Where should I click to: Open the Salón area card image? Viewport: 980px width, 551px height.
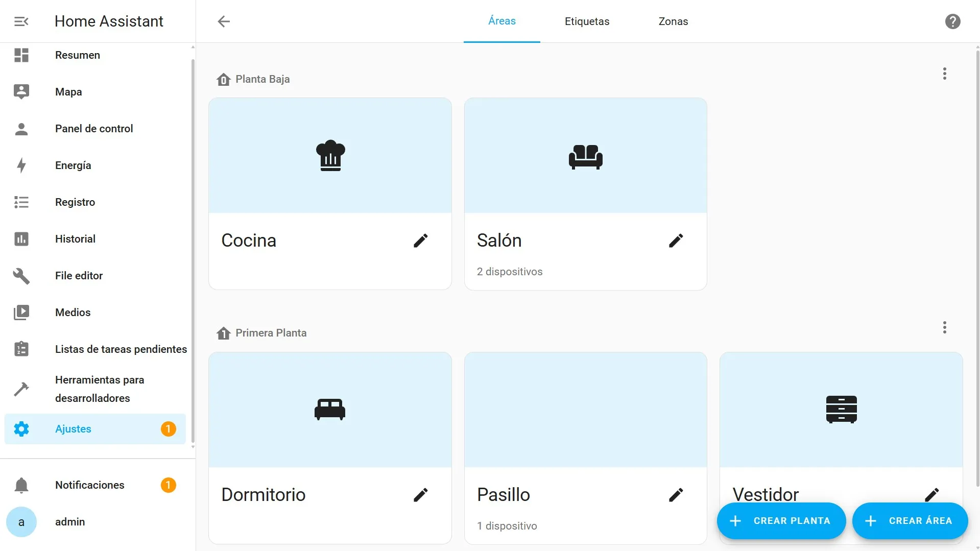[x=585, y=155]
